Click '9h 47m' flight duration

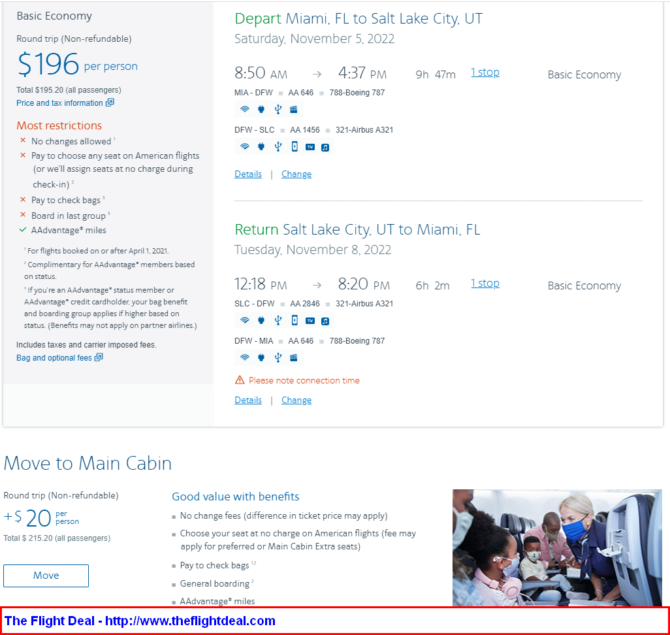pyautogui.click(x=435, y=75)
